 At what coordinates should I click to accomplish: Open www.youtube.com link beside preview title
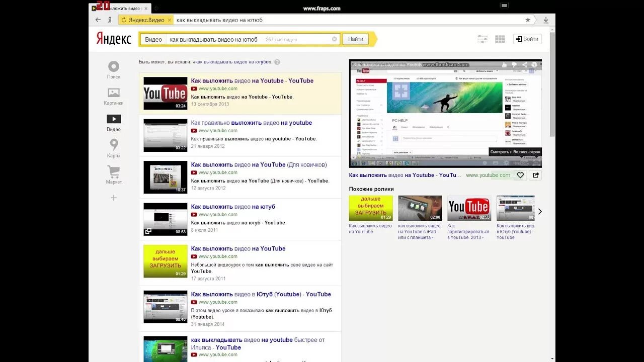click(488, 175)
